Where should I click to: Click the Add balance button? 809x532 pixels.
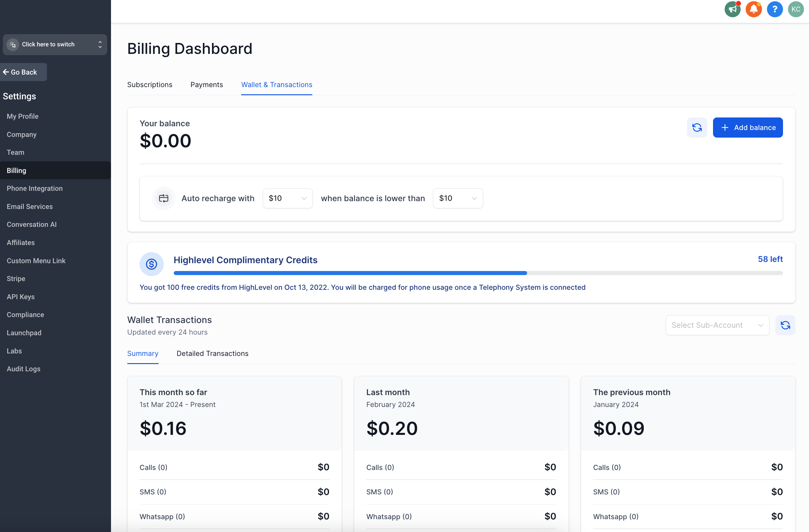(x=748, y=128)
